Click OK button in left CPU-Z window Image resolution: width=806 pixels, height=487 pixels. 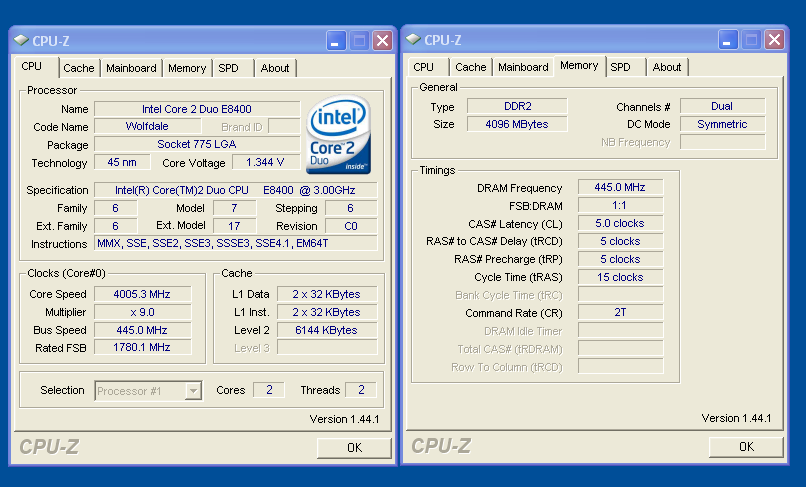[x=354, y=447]
